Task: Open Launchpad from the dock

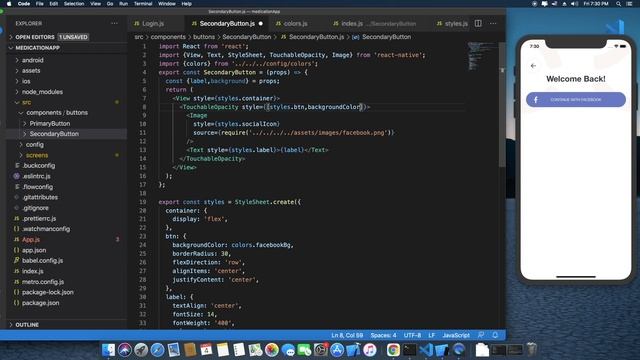Action: 141,350
